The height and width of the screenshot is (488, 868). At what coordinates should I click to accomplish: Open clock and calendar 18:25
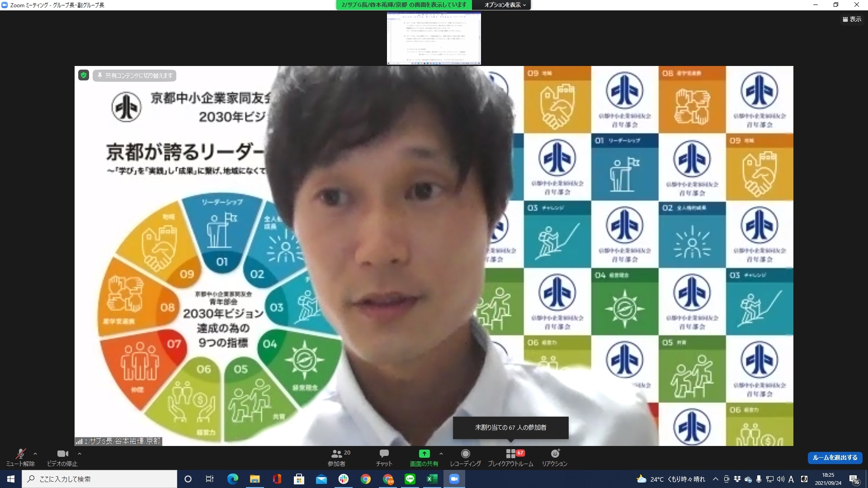point(828,479)
